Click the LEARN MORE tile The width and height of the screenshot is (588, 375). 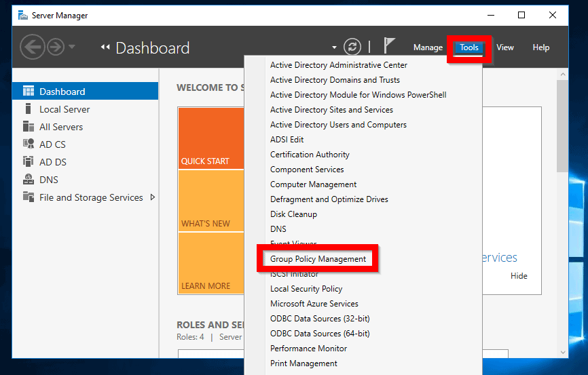[211, 263]
